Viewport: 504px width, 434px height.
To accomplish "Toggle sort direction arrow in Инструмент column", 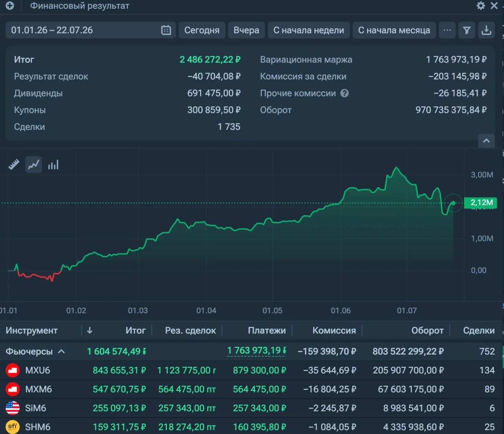I will coord(90,331).
